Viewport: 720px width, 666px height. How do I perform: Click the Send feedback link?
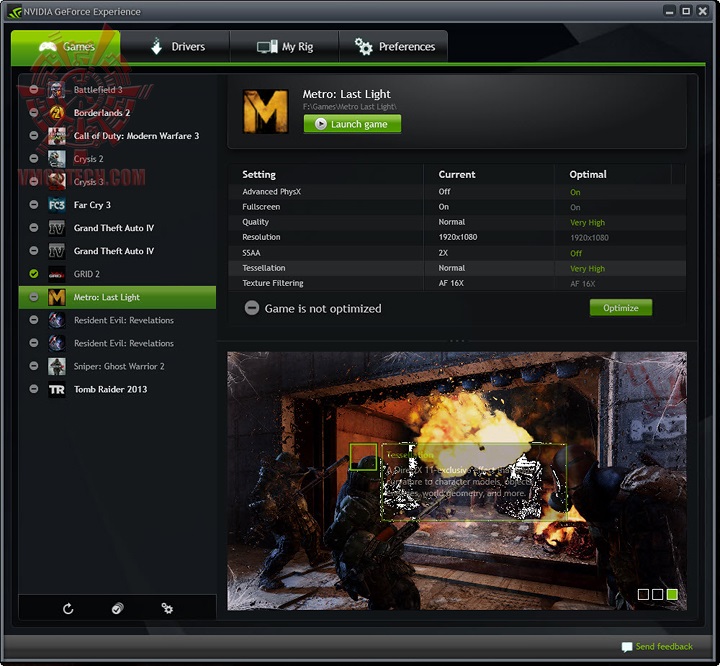[x=664, y=646]
